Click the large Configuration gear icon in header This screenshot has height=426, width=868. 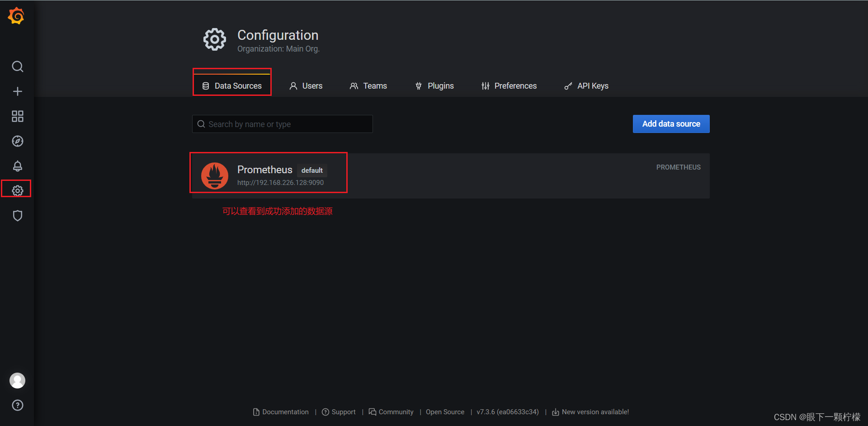click(215, 40)
